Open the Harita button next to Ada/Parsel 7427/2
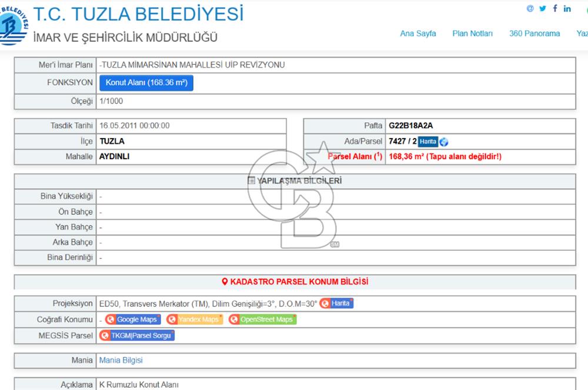Image resolution: width=588 pixels, height=390 pixels. pyautogui.click(x=427, y=142)
